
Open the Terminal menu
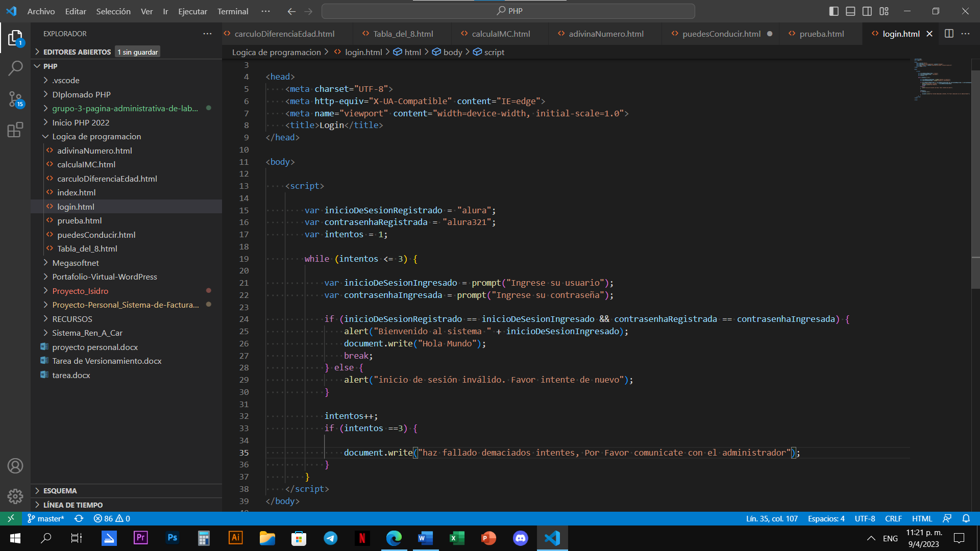point(233,11)
